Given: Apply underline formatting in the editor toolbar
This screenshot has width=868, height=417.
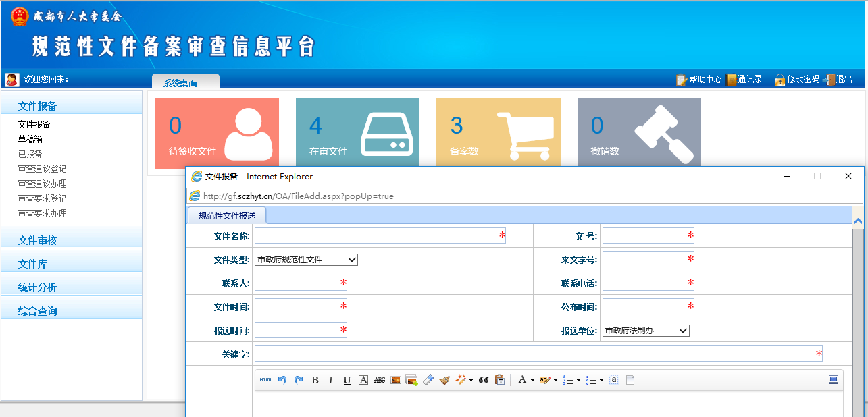Looking at the screenshot, I should pos(347,380).
